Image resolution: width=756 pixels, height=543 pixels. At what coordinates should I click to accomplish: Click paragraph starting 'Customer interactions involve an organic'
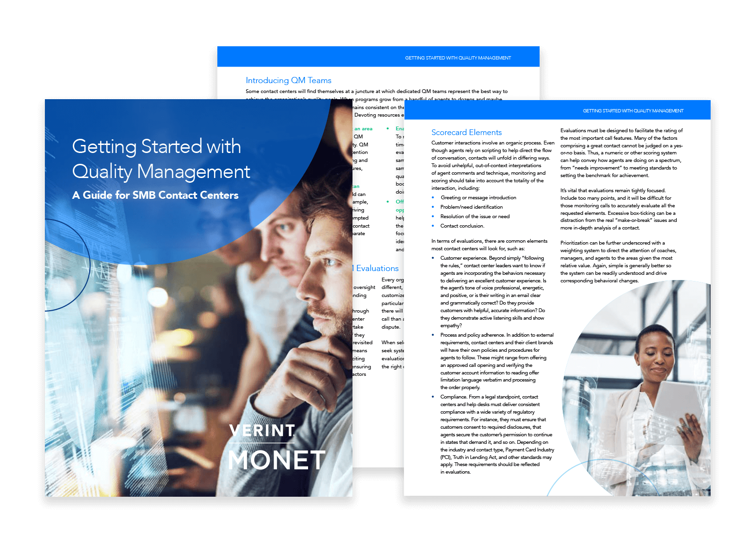[493, 165]
